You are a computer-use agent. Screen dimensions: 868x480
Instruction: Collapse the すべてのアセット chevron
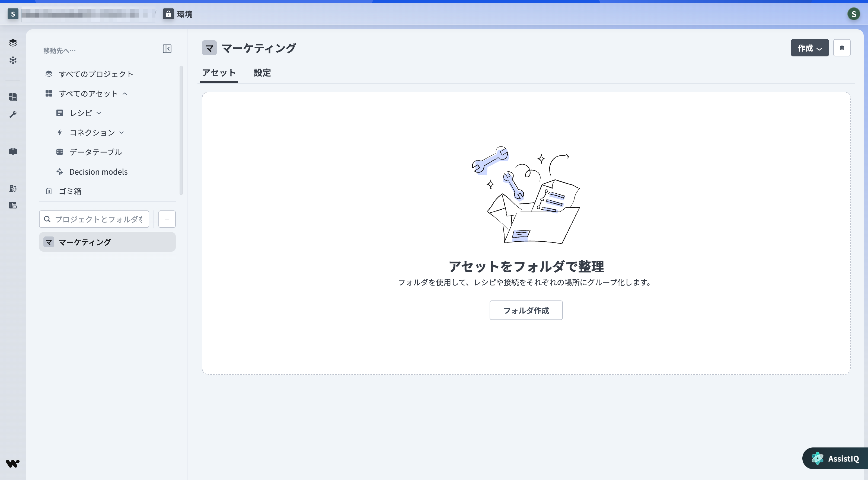click(125, 94)
